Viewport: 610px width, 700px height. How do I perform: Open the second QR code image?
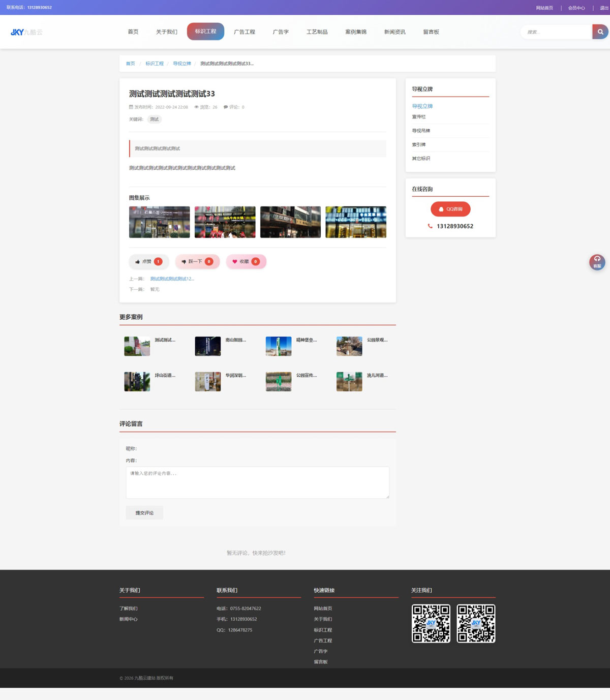pos(476,623)
